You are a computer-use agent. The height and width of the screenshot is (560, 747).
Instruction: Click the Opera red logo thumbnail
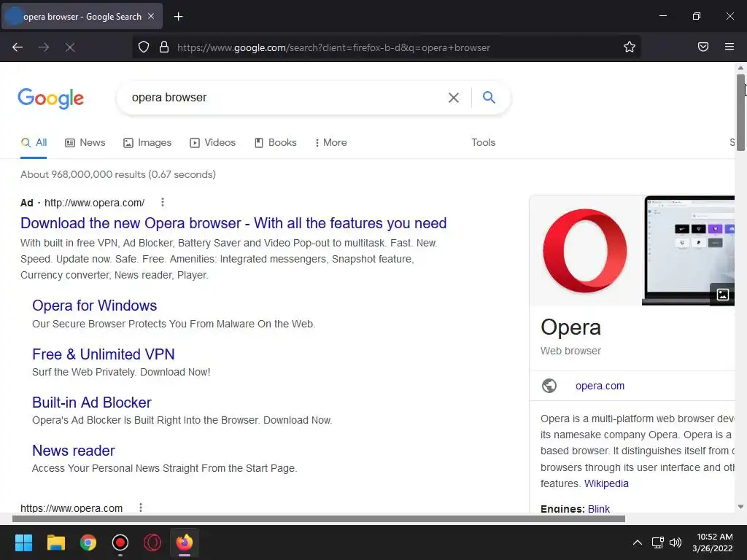click(584, 251)
